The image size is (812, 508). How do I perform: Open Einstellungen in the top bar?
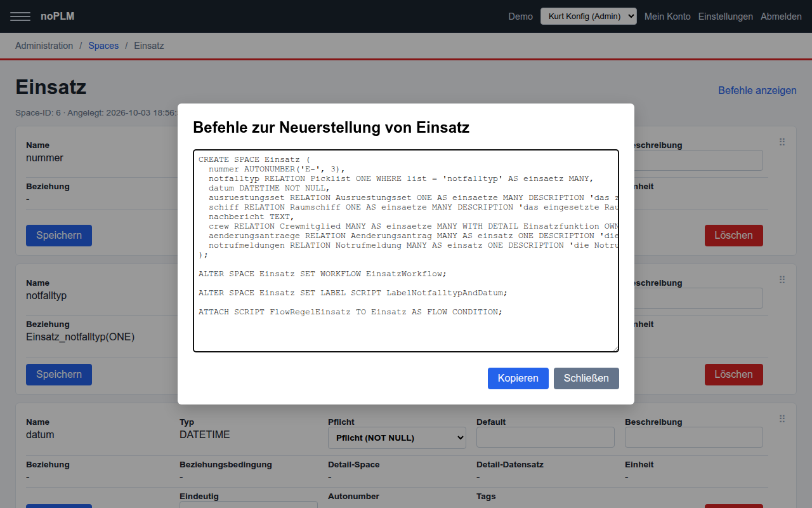726,17
